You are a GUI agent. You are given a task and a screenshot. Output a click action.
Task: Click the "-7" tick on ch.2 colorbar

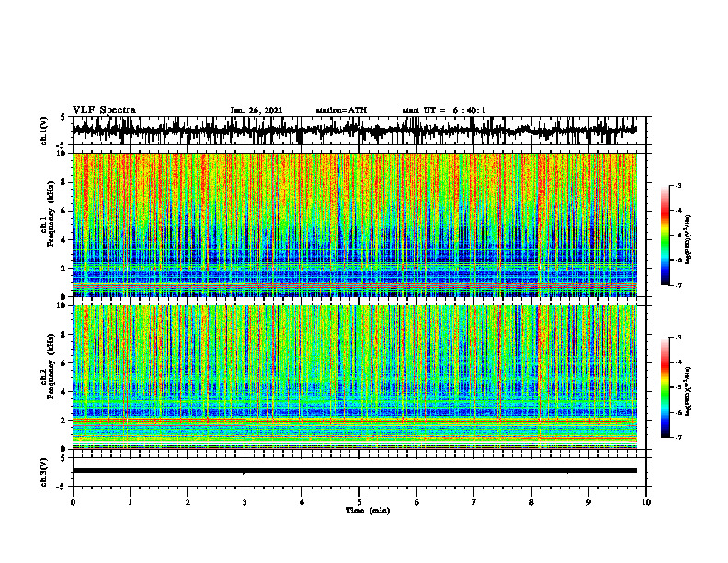(678, 437)
